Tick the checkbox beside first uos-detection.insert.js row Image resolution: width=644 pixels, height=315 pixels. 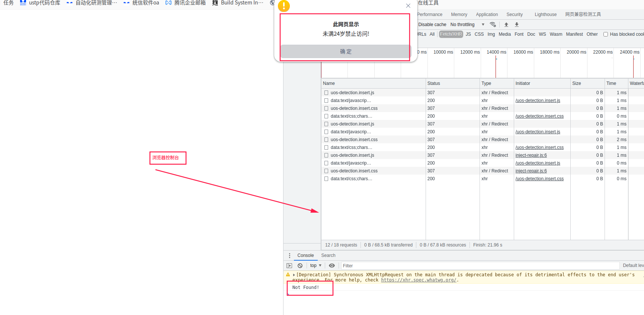click(326, 93)
